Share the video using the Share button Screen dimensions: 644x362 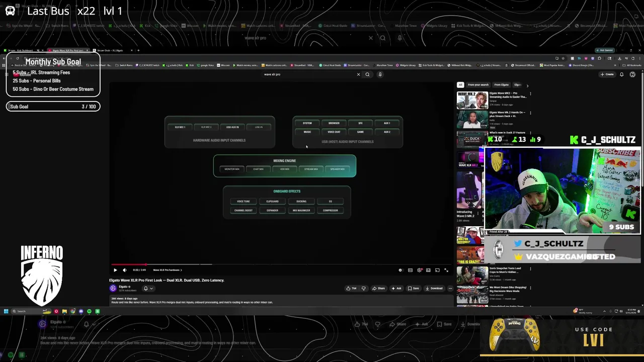point(378,288)
